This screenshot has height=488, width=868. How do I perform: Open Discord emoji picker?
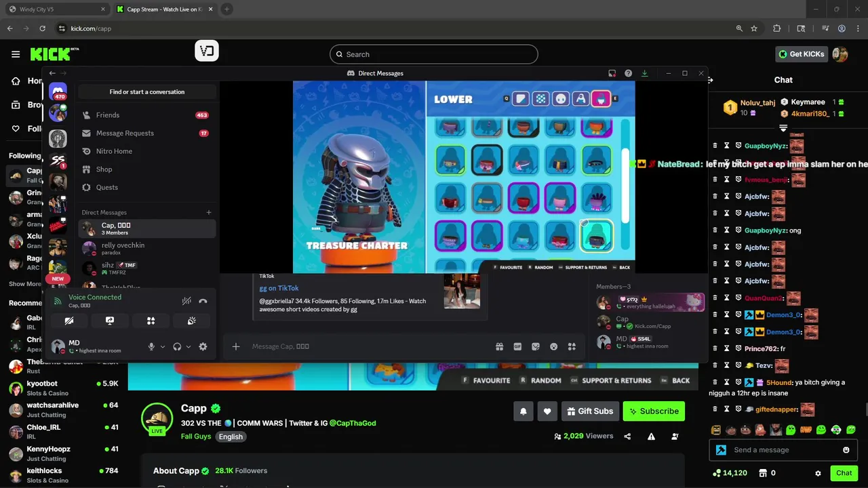click(554, 346)
